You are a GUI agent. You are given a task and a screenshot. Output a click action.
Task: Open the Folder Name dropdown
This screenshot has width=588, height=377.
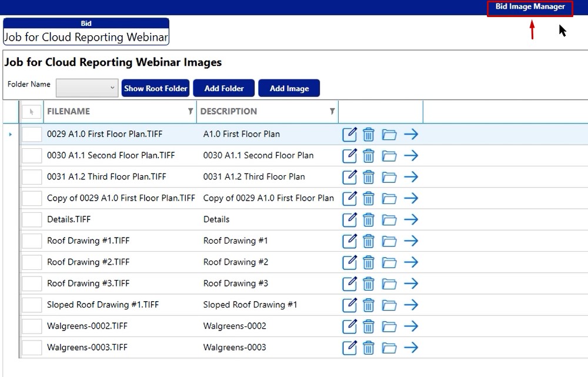87,88
